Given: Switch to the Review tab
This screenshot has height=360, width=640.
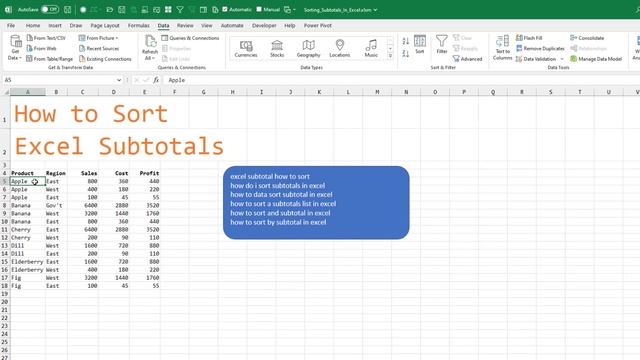Looking at the screenshot, I should click(x=185, y=25).
